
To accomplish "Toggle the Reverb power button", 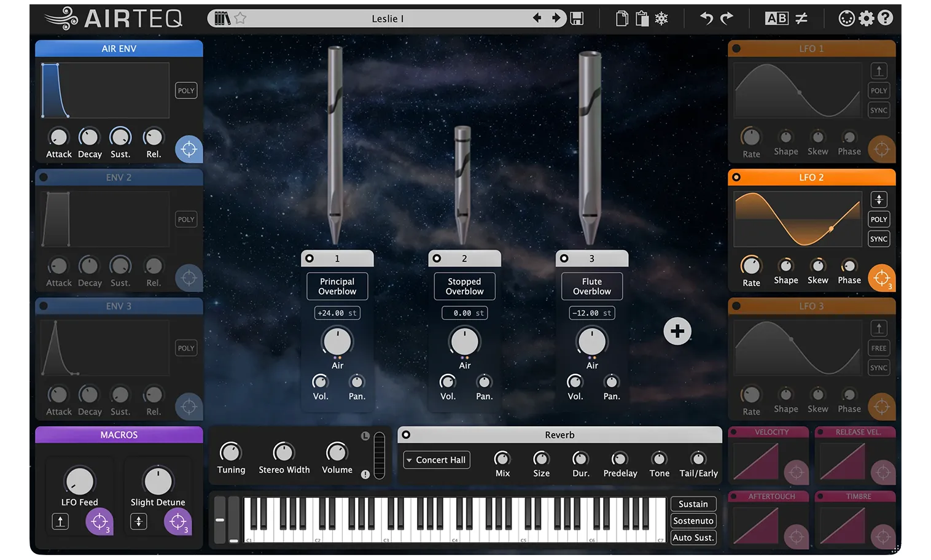I will tap(406, 435).
